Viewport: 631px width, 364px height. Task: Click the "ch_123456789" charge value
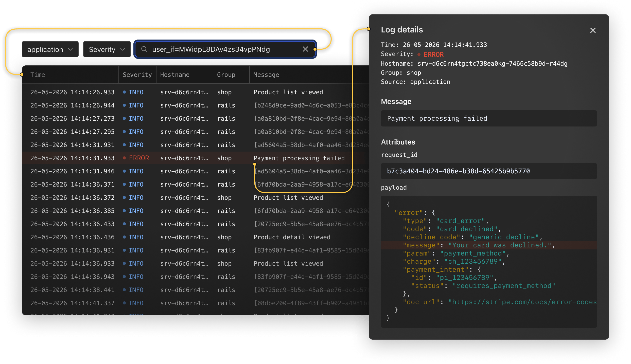[x=472, y=261]
